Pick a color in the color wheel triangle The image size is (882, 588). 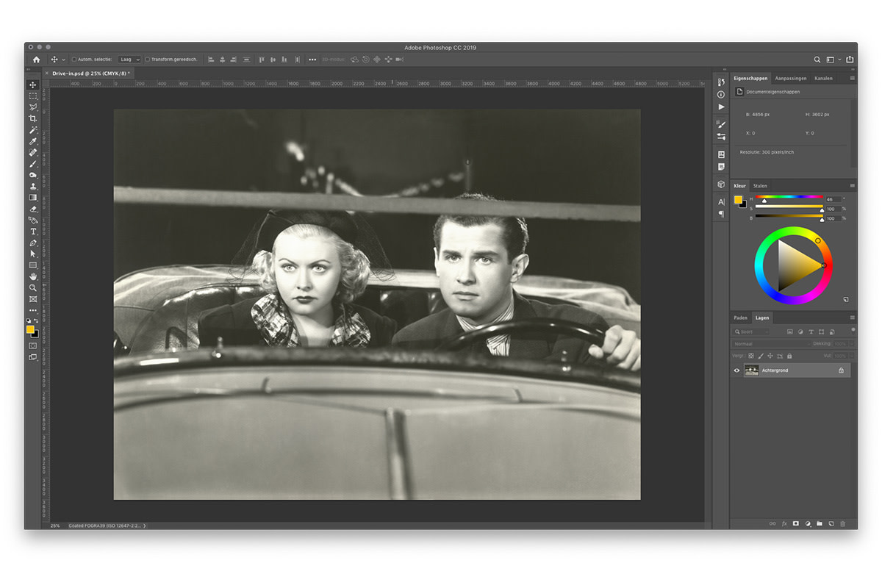pyautogui.click(x=796, y=266)
